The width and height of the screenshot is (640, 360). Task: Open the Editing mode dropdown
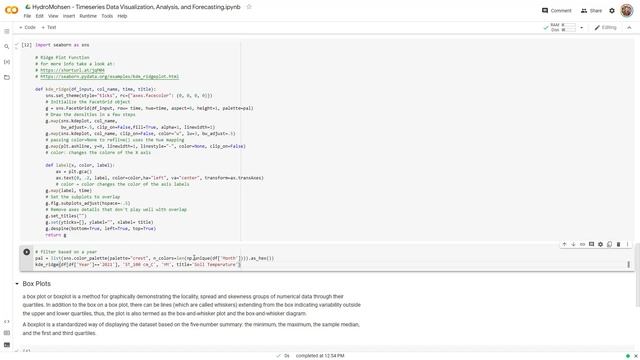[605, 27]
